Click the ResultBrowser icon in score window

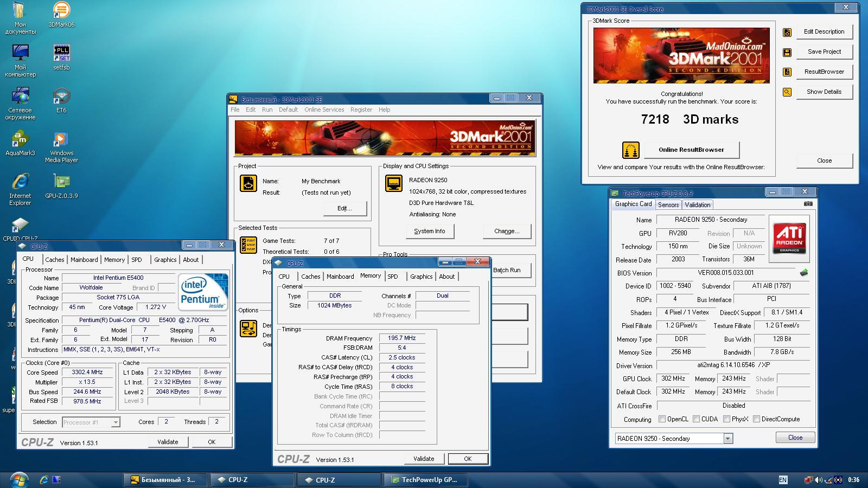(787, 72)
